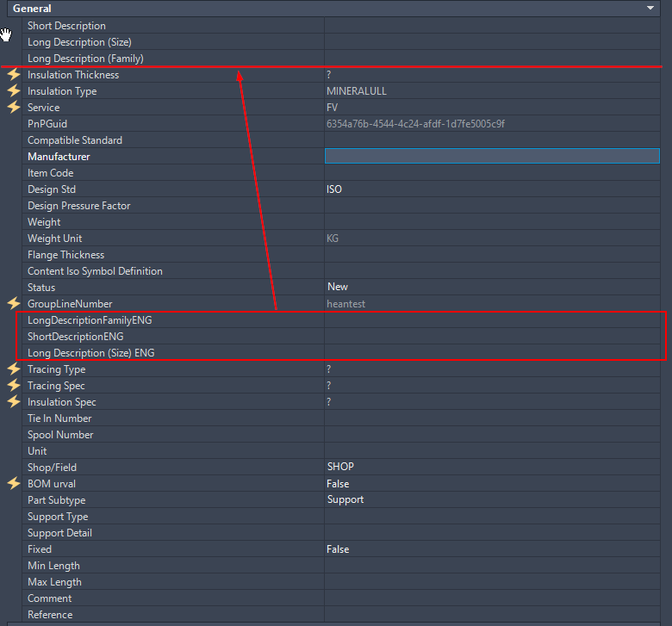This screenshot has height=626, width=672.
Task: Click the Insulation Thickness label
Action: pos(73,75)
